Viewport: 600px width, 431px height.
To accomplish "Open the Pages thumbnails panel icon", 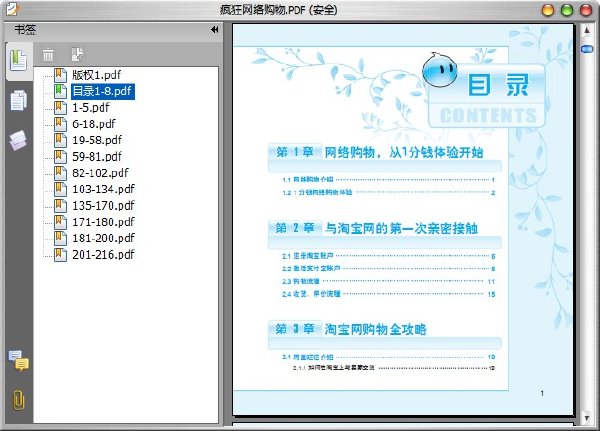I will tap(18, 100).
